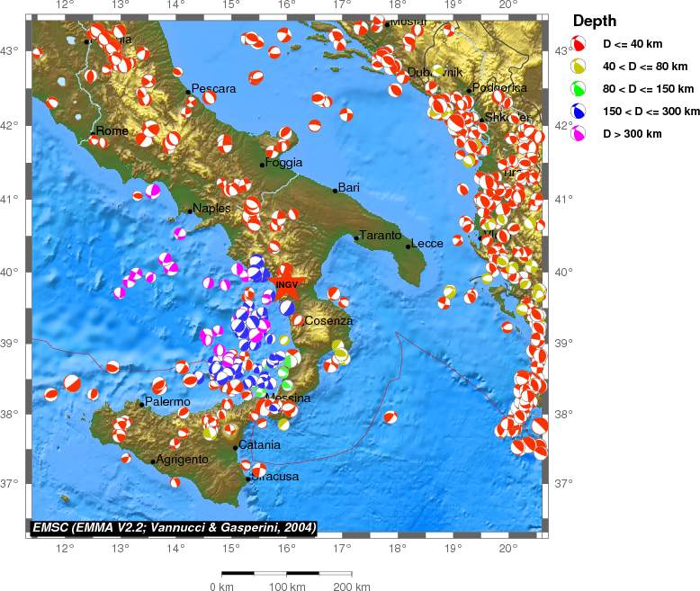This screenshot has height=591, width=700.
Task: Select the isolated red beachball southeast of Calabria
Action: [390, 416]
